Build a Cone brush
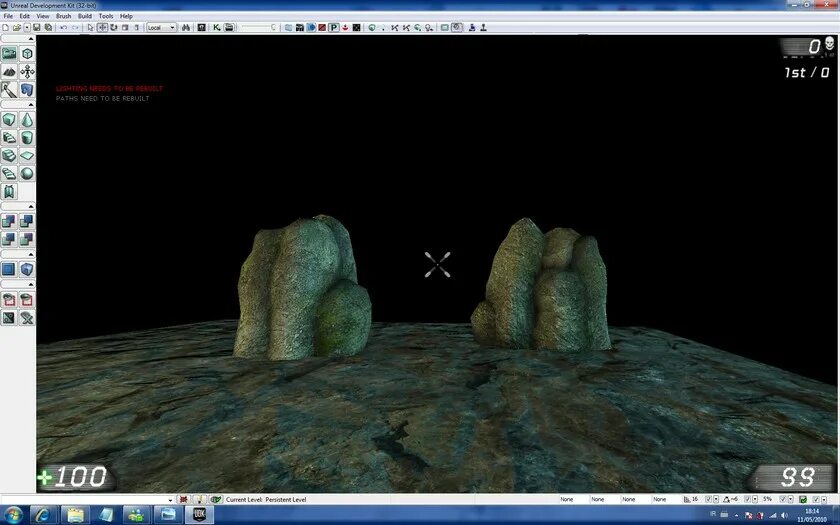Image resolution: width=840 pixels, height=525 pixels. click(x=27, y=119)
